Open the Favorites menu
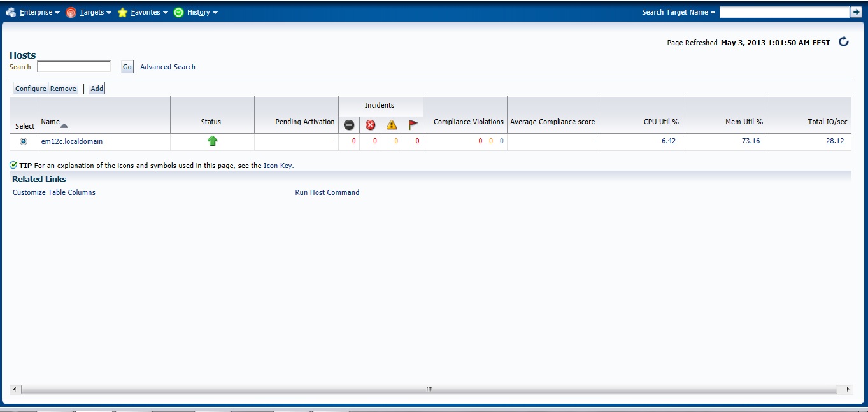The width and height of the screenshot is (868, 412). click(143, 12)
